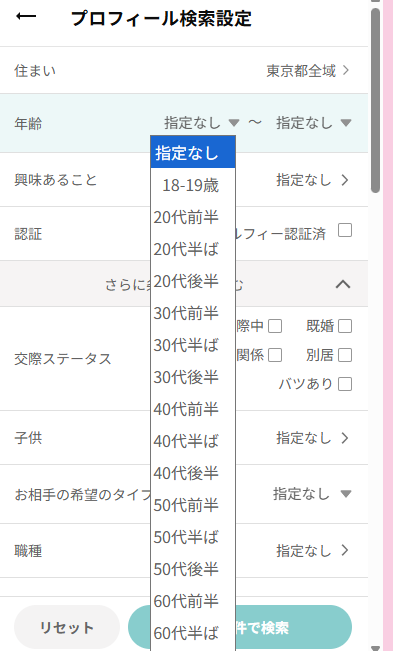Pick 20代後半 in the age list

pos(193,281)
